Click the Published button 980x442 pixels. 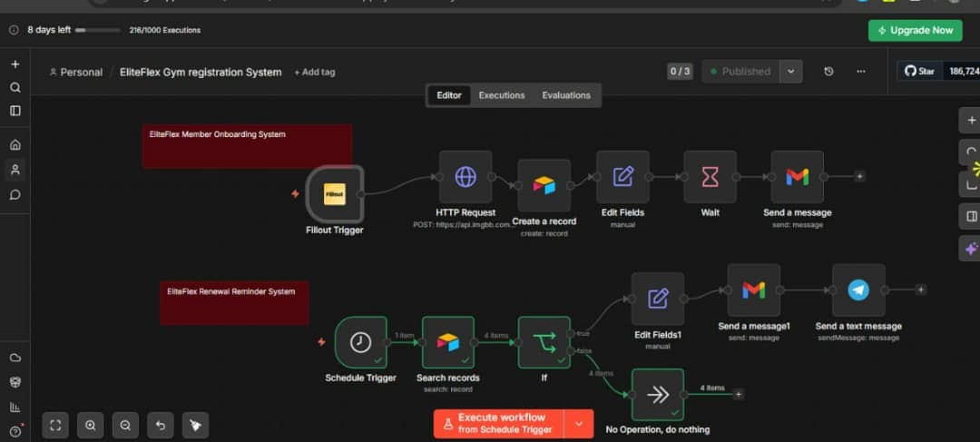click(740, 72)
